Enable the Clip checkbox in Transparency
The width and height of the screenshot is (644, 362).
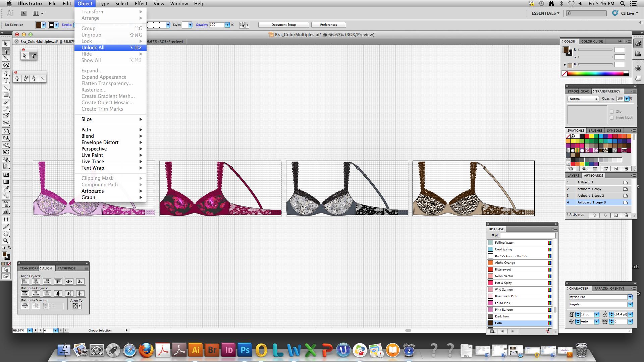pyautogui.click(x=612, y=112)
